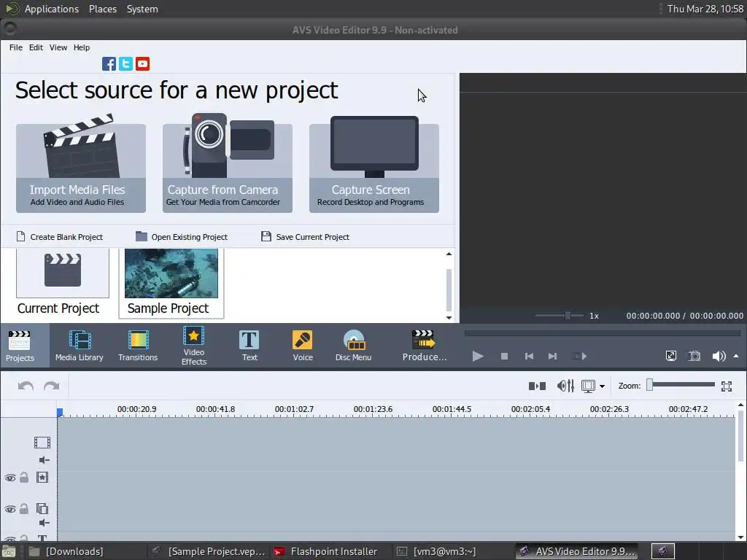Click Create Blank Project

[60, 237]
